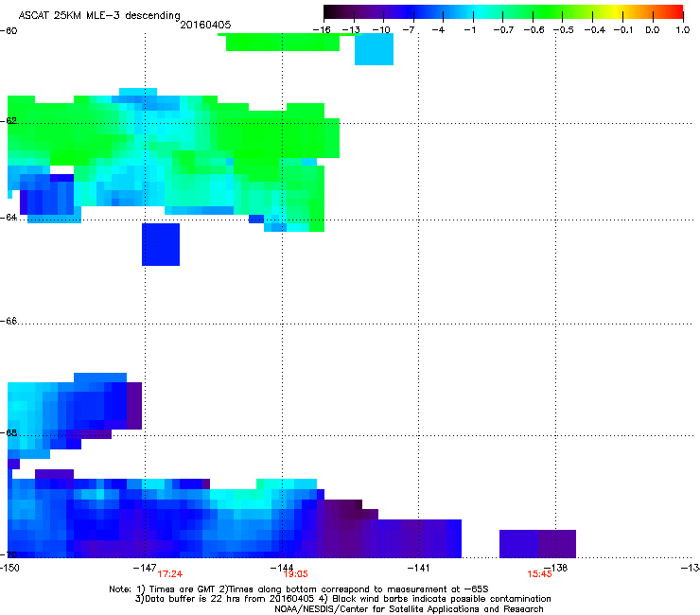Viewport: 700px width, 615px height.
Task: Click the -138 longitude axis label
Action: pyautogui.click(x=556, y=568)
